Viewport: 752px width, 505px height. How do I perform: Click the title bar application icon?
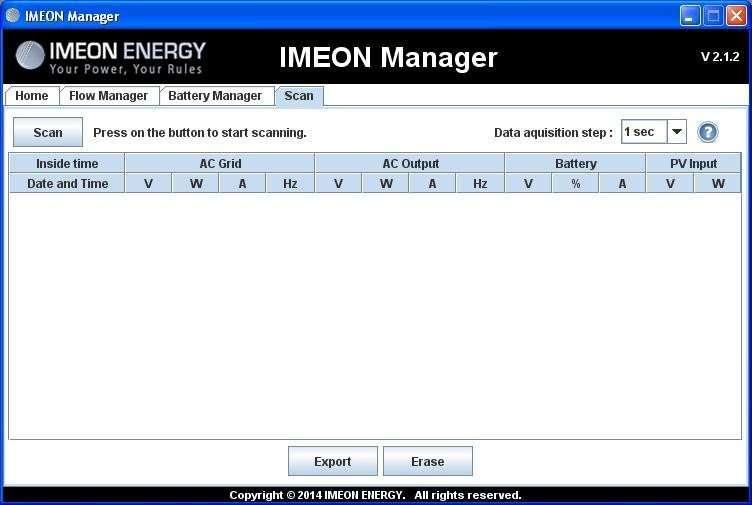coord(12,16)
